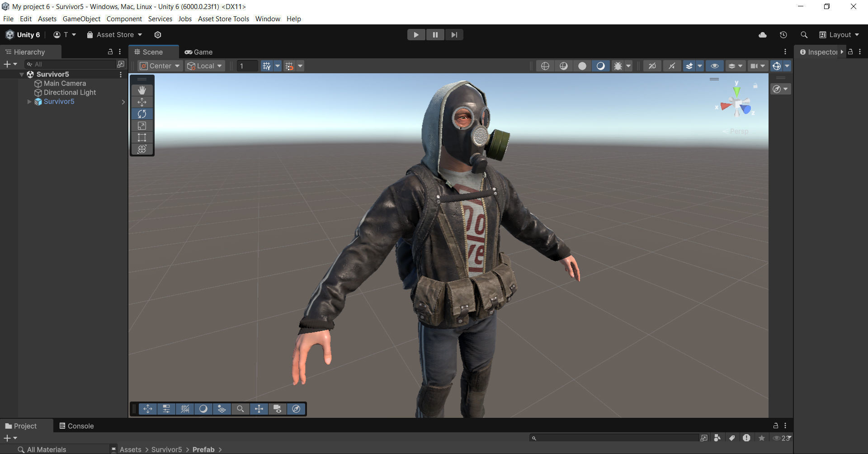The height and width of the screenshot is (454, 868).
Task: Open the Local rotation mode dropdown
Action: [x=205, y=66]
